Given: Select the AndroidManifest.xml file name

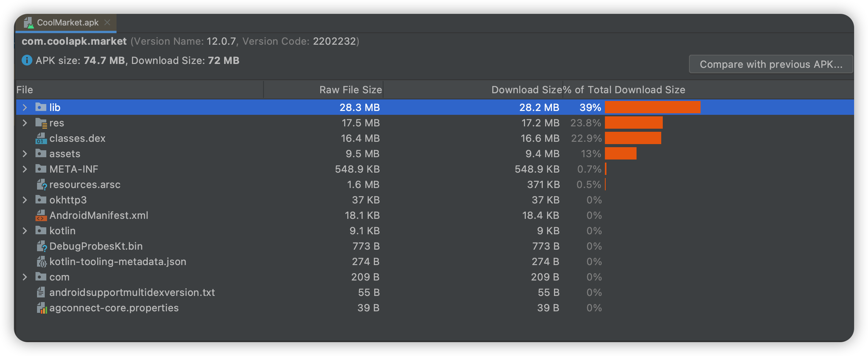Looking at the screenshot, I should point(99,215).
